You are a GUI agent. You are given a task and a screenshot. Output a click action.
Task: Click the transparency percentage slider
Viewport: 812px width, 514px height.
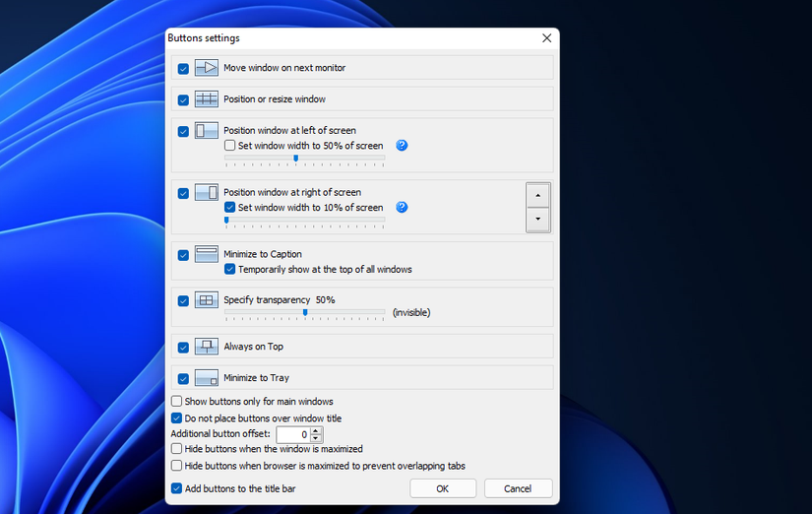click(304, 314)
